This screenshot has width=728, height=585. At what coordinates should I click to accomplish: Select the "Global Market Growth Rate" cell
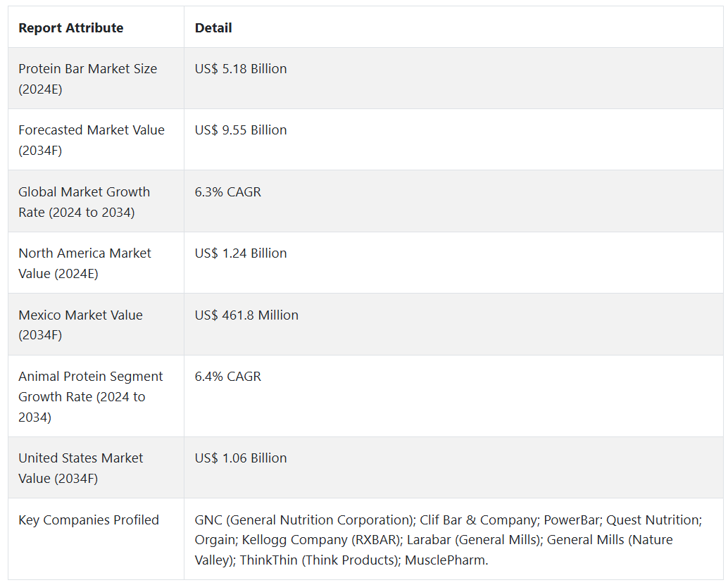[x=84, y=202]
